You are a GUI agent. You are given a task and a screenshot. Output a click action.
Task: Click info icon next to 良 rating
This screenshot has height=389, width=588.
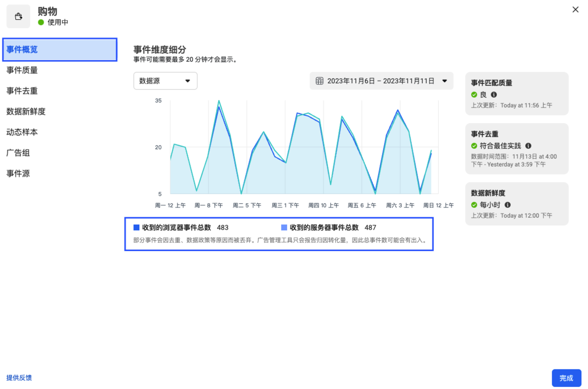point(494,95)
